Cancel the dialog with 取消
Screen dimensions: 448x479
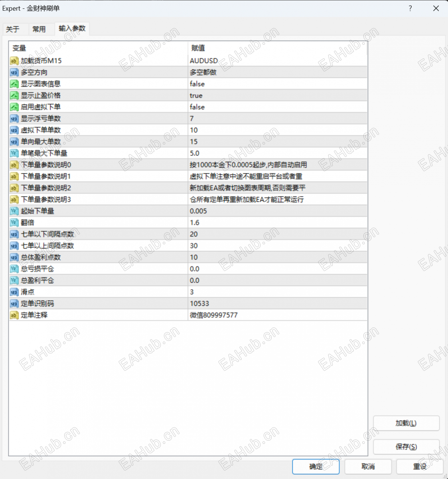(368, 467)
